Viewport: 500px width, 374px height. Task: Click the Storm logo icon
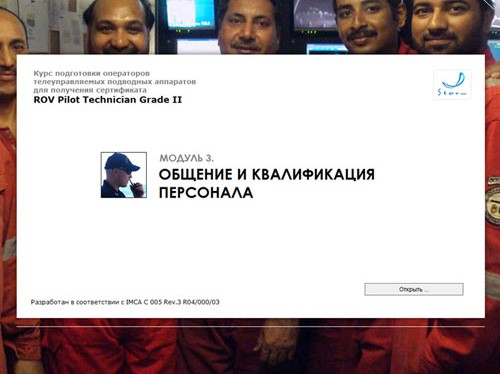(452, 84)
